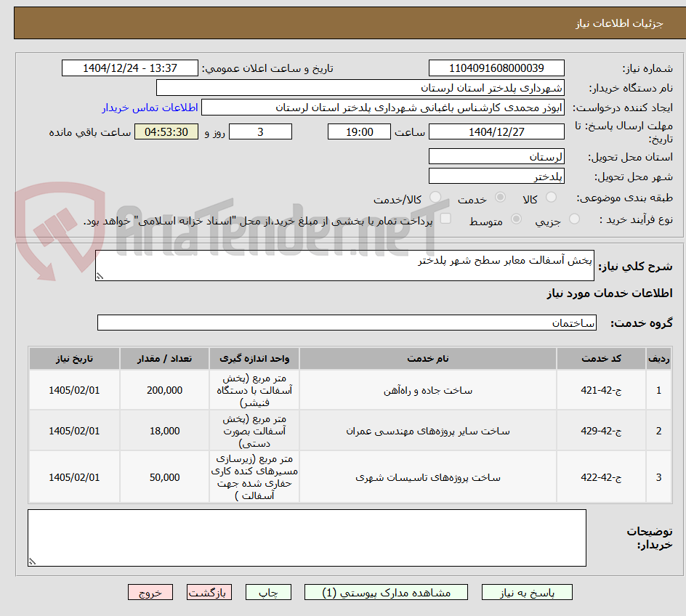Click the خروج exit button

[150, 593]
